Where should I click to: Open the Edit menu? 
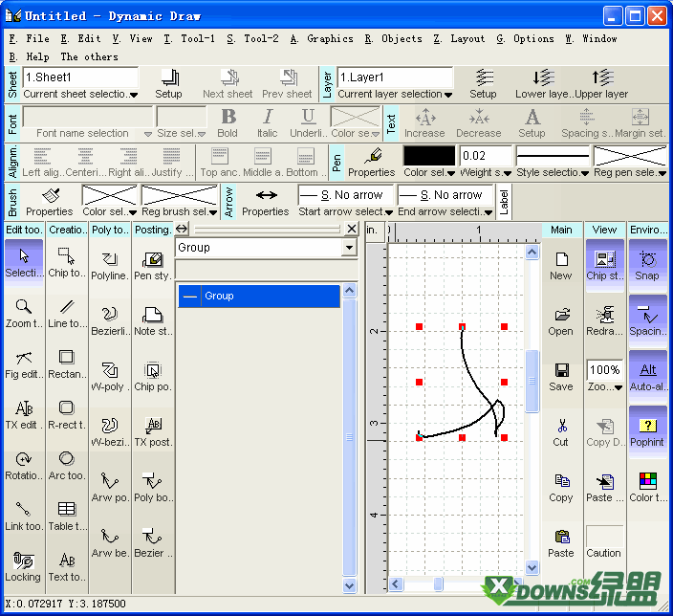tap(80, 38)
